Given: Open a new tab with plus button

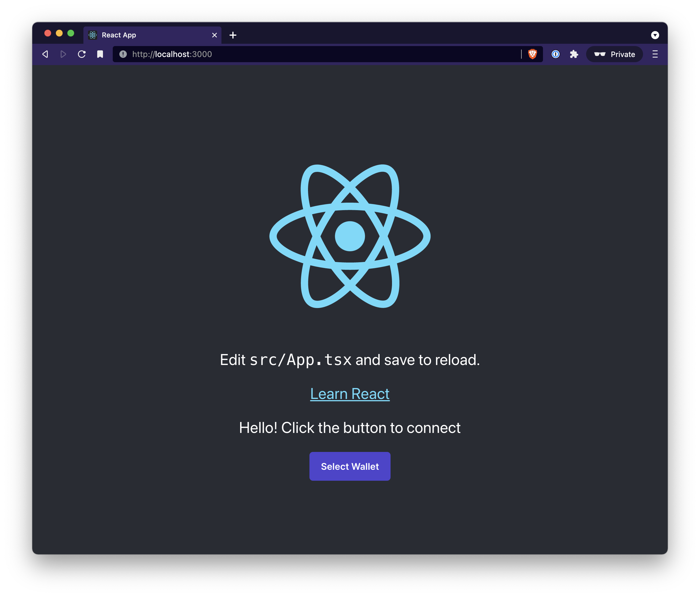Looking at the screenshot, I should click(233, 35).
